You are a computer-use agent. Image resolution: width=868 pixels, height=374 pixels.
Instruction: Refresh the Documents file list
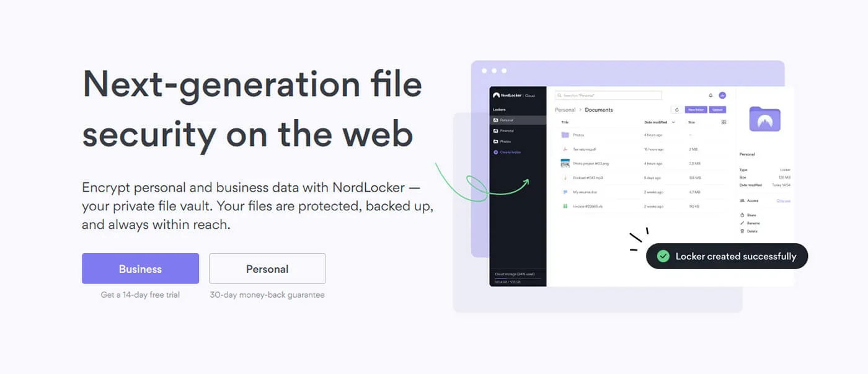tap(676, 110)
